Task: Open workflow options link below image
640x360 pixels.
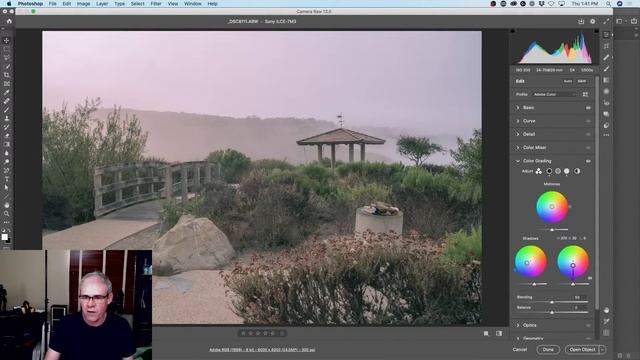Action: coord(262,350)
